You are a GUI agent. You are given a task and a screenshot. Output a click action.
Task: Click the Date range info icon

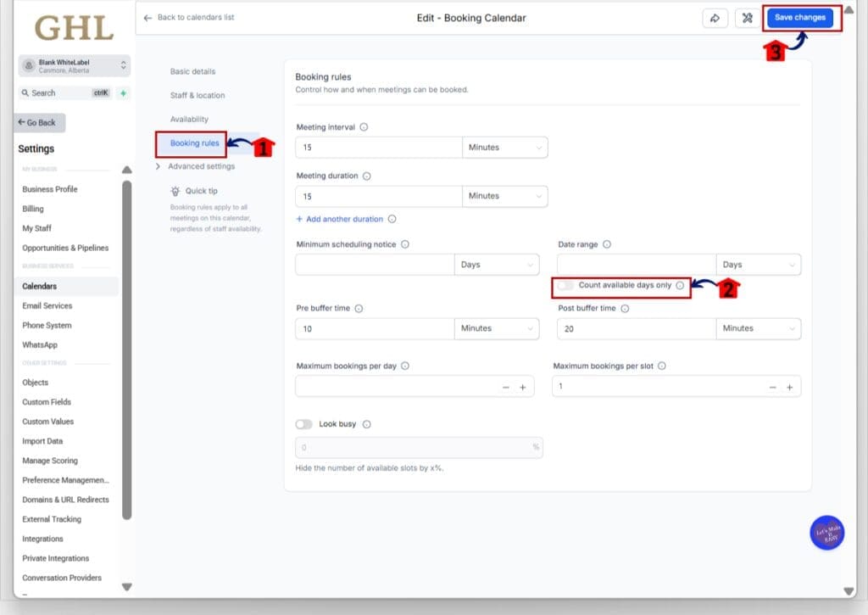click(607, 244)
